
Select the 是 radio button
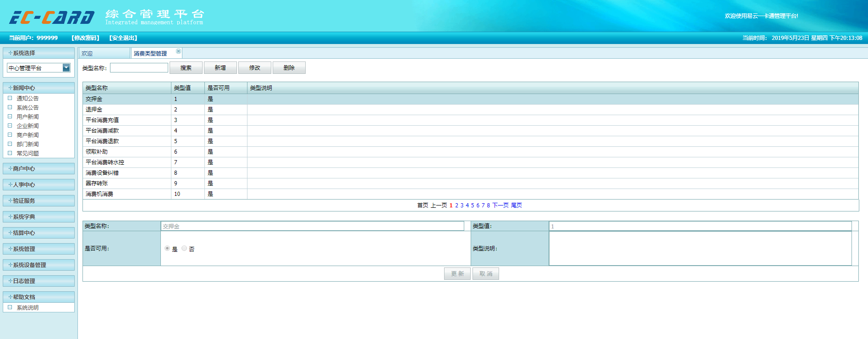pyautogui.click(x=167, y=248)
